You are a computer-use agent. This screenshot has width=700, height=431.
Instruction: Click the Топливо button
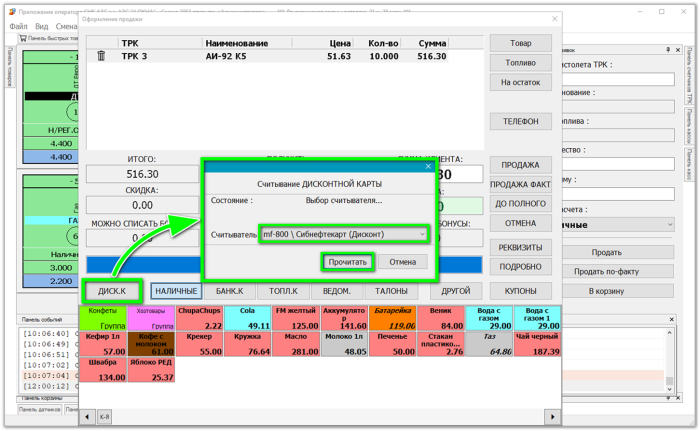click(521, 63)
